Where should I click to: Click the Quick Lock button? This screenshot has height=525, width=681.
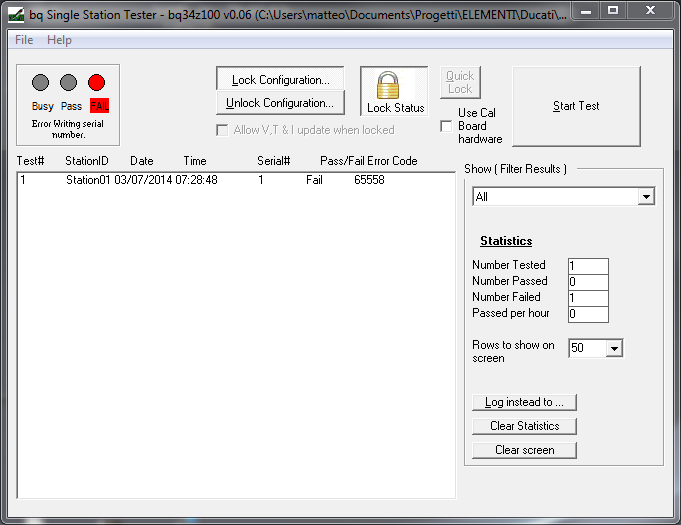coord(460,82)
